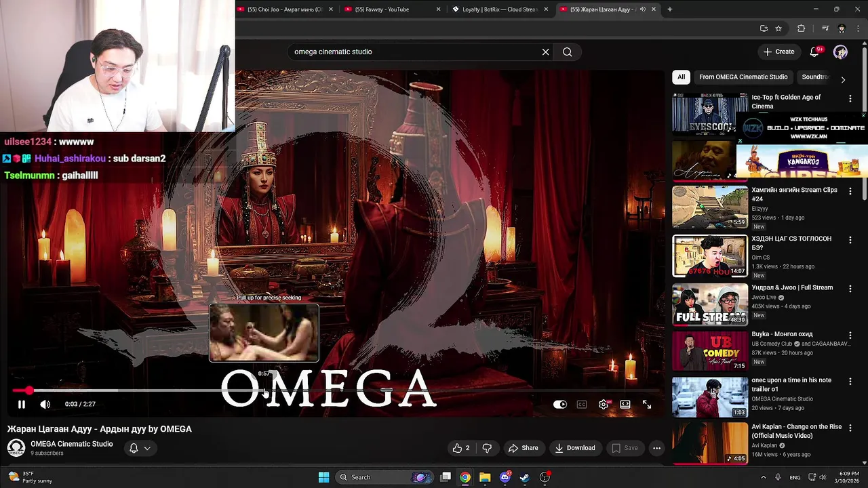Bookmark this page with the star
Viewport: 868px width, 488px height.
(x=778, y=28)
